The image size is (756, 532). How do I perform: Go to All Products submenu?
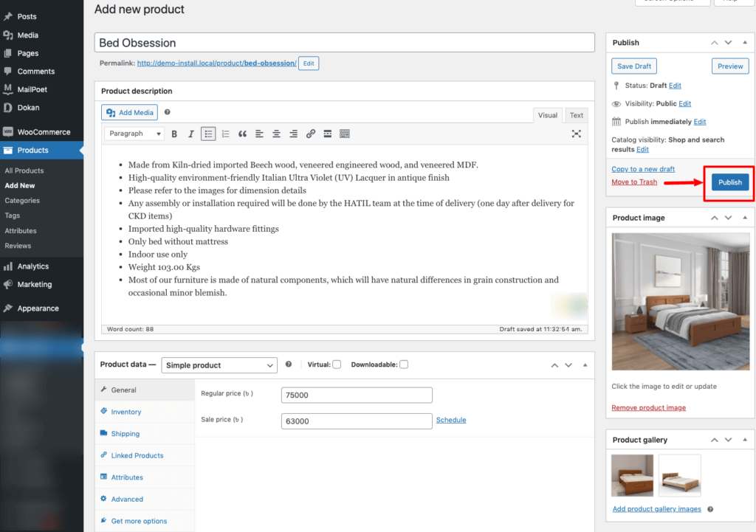pos(24,170)
